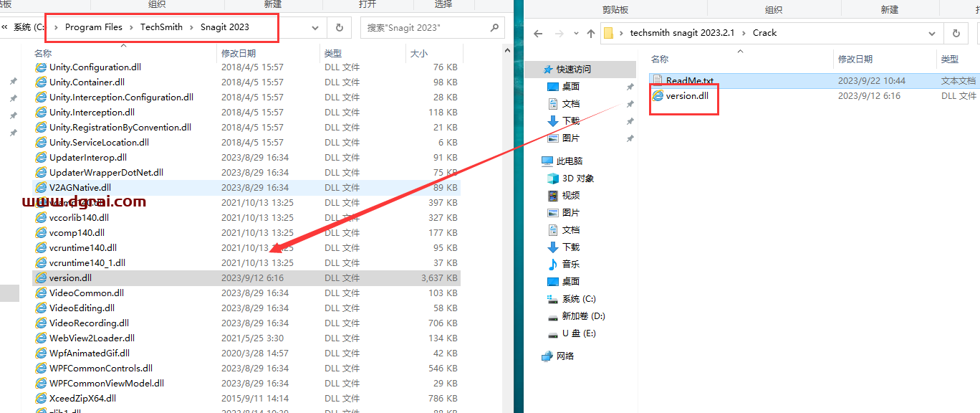Open 网络 in navigation pane
Screen dimensions: 980x413
pos(558,356)
